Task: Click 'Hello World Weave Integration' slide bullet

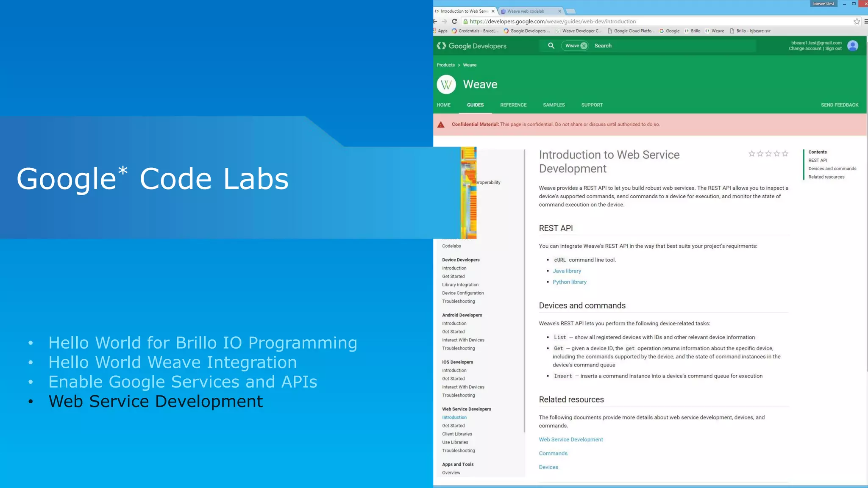Action: [172, 362]
